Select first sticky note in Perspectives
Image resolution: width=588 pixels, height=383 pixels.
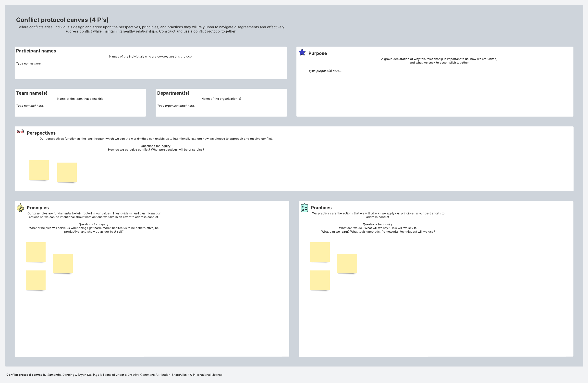tap(39, 170)
